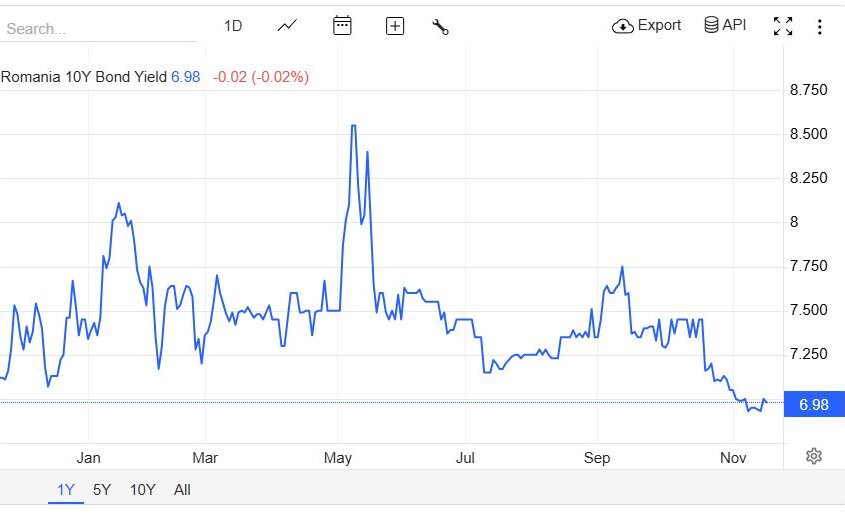Click the Romania 10Y Bond Yield title
The width and height of the screenshot is (845, 522).
pyautogui.click(x=83, y=77)
